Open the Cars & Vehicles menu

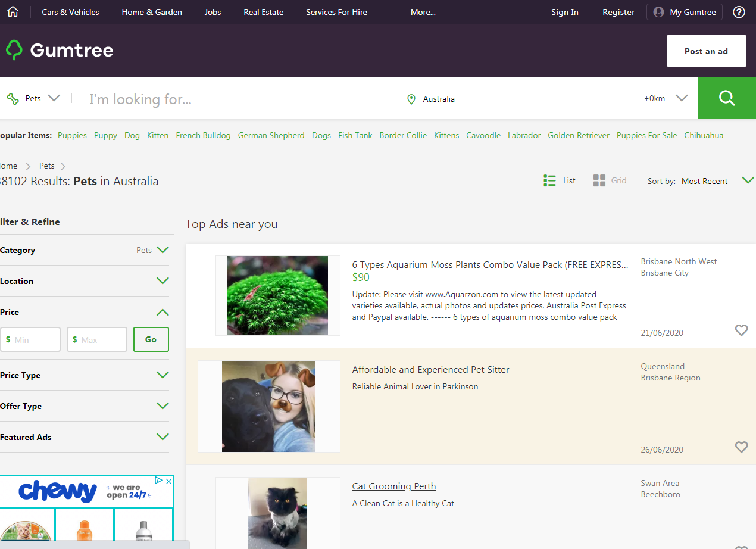70,11
